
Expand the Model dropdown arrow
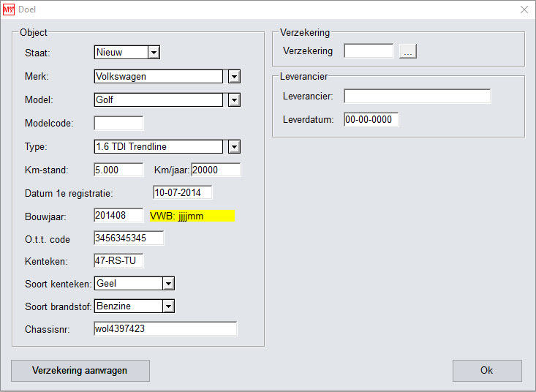234,100
